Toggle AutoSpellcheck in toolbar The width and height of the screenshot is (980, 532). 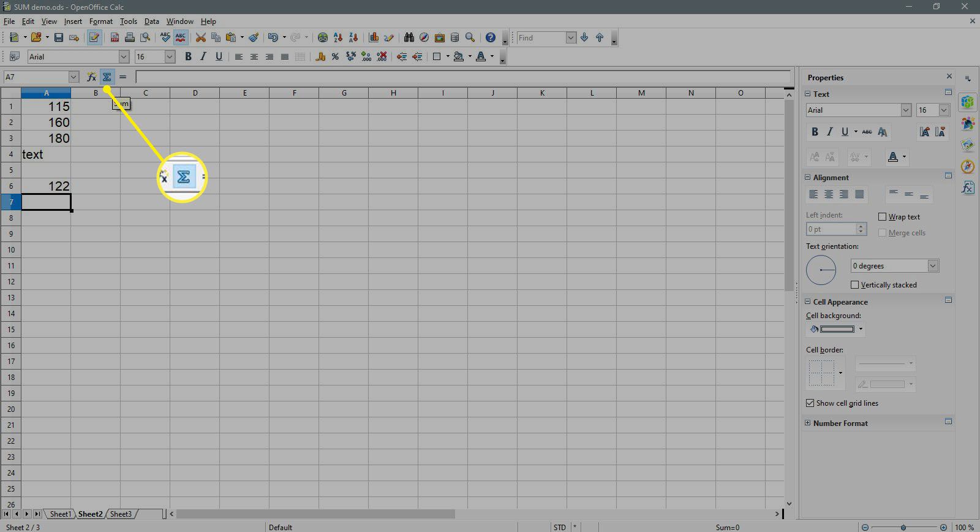(x=180, y=37)
